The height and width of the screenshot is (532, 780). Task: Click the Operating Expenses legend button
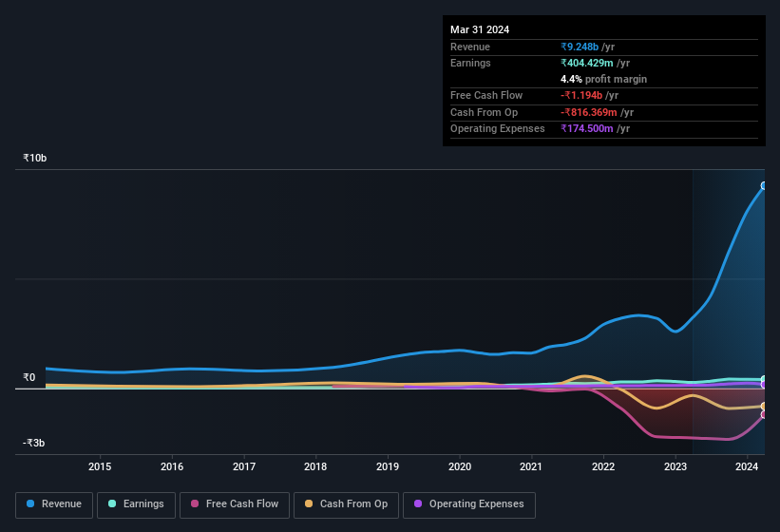pos(468,504)
